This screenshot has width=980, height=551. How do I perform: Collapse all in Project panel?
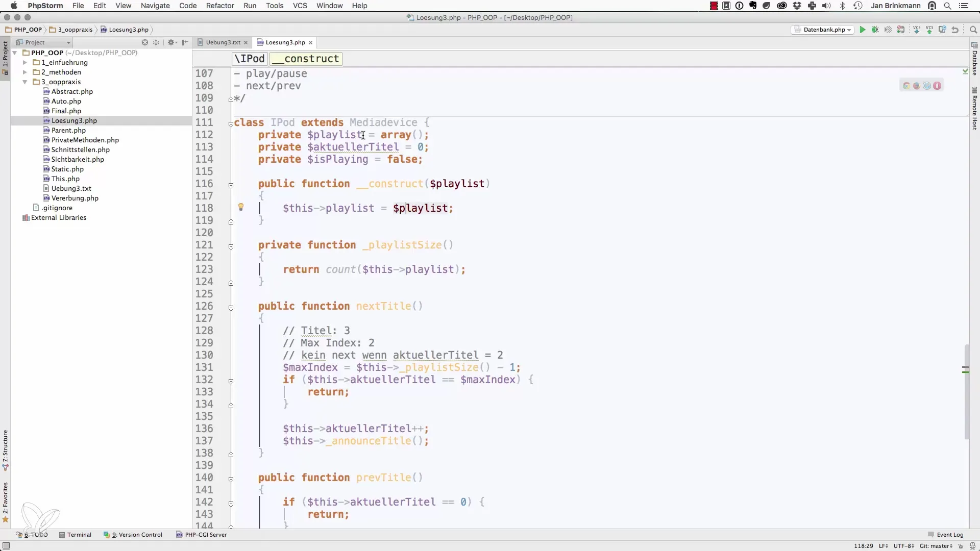click(156, 42)
